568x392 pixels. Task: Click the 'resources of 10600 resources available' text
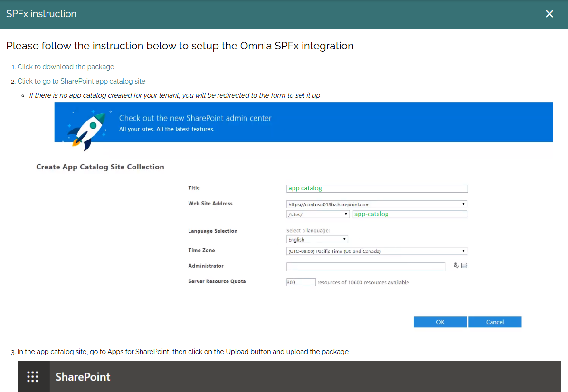[363, 283]
